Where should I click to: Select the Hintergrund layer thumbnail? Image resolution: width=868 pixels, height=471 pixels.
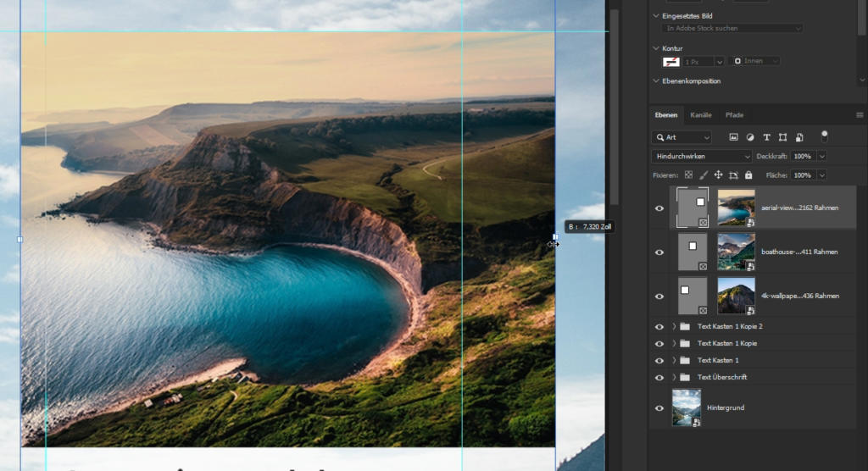(x=687, y=408)
